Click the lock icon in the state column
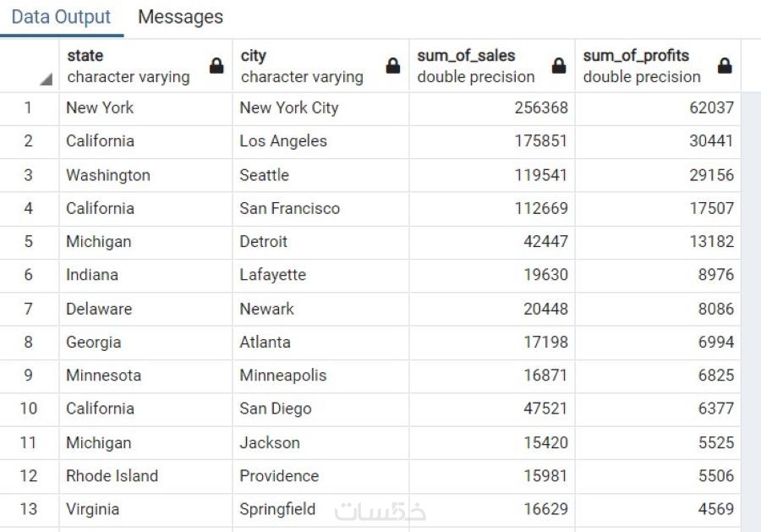 point(216,66)
